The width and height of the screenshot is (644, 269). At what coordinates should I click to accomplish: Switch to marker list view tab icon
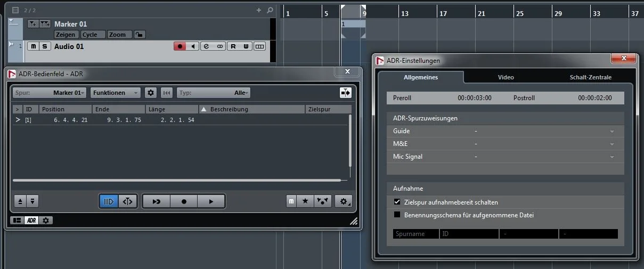pyautogui.click(x=17, y=220)
